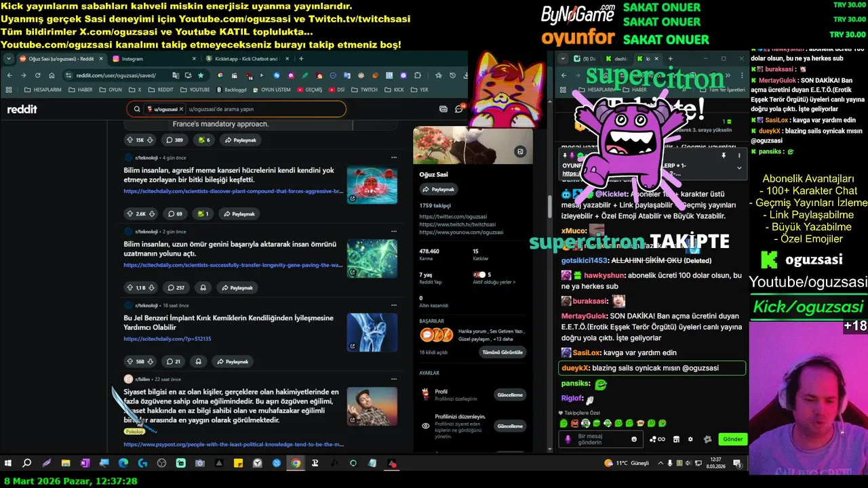Open the YOUTUBE bookmark folder
This screenshot has height=488, width=868.
(195, 89)
